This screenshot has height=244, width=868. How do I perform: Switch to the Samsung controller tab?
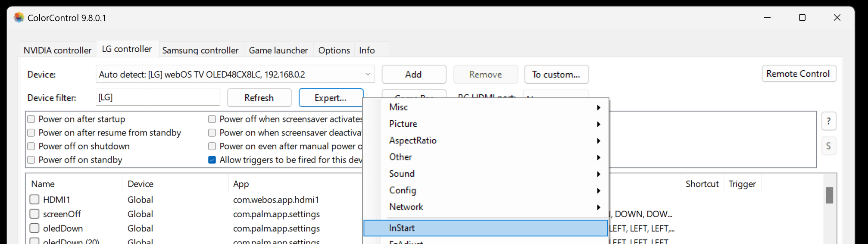click(200, 50)
